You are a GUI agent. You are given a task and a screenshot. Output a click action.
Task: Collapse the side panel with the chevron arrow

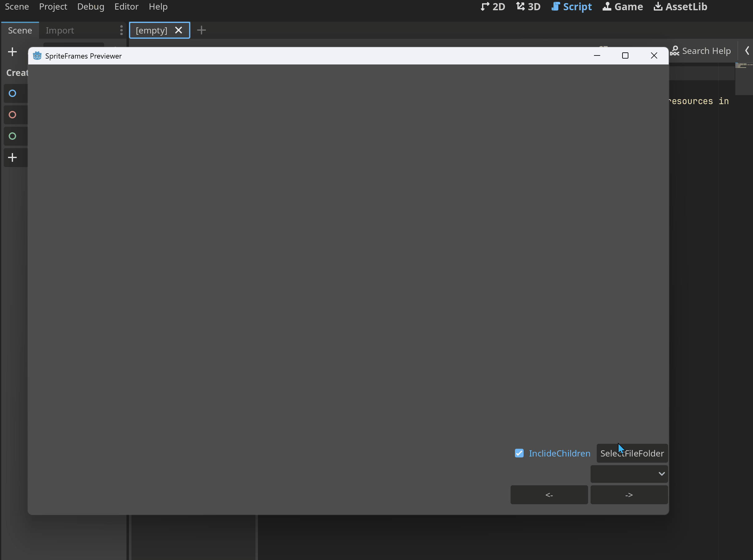point(747,51)
